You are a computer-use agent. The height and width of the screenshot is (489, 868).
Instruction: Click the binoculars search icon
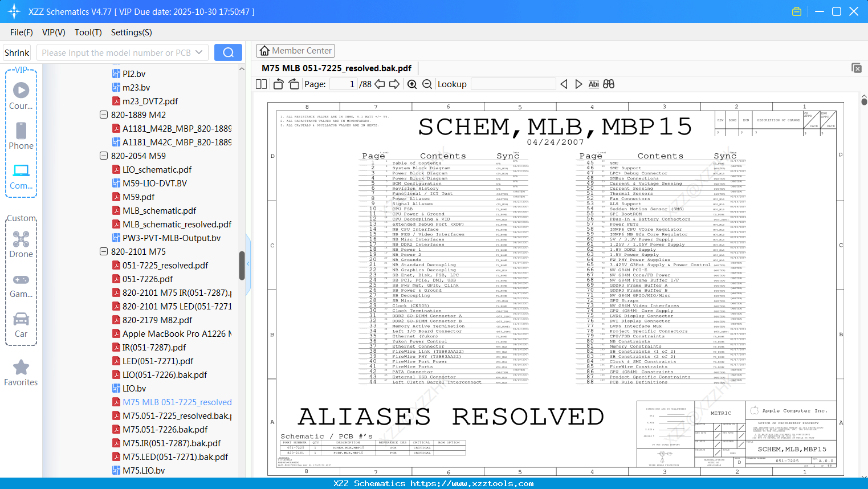coord(609,84)
